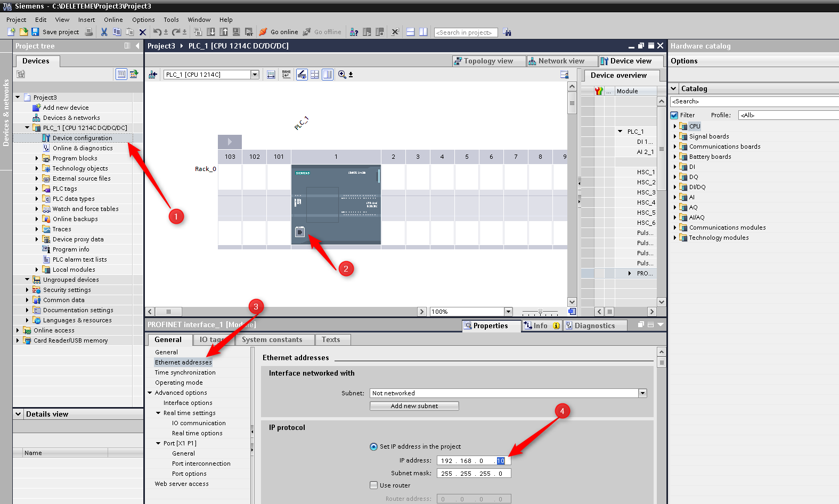Click the Open project folder icon
The image size is (839, 504).
pyautogui.click(x=23, y=32)
